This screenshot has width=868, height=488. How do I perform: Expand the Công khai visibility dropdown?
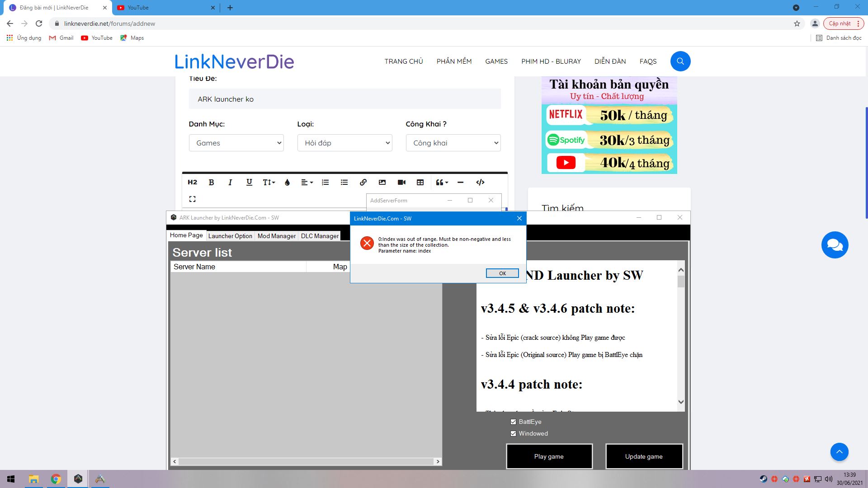[453, 143]
